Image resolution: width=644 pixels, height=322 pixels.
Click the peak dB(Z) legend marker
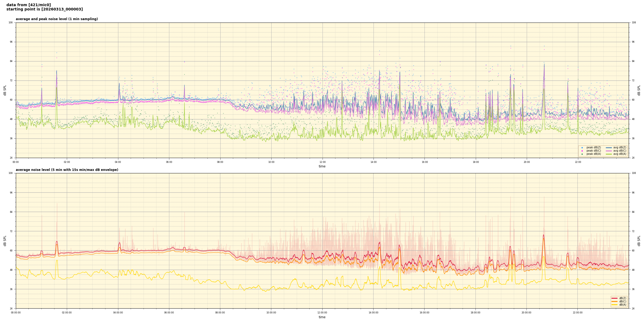coord(582,148)
